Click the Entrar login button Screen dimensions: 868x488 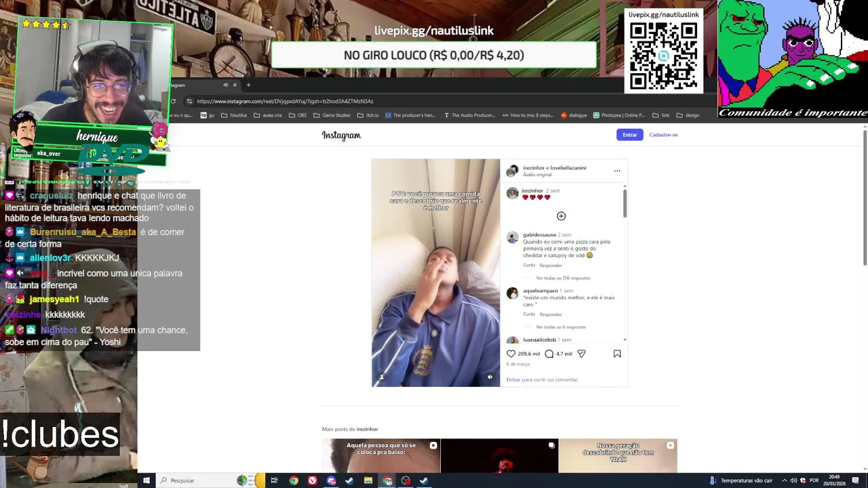tap(629, 135)
